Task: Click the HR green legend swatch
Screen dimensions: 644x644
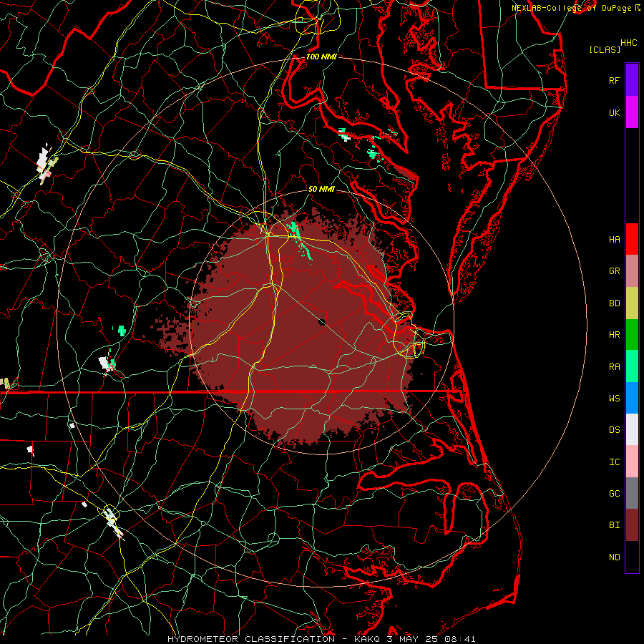Action: (x=632, y=334)
